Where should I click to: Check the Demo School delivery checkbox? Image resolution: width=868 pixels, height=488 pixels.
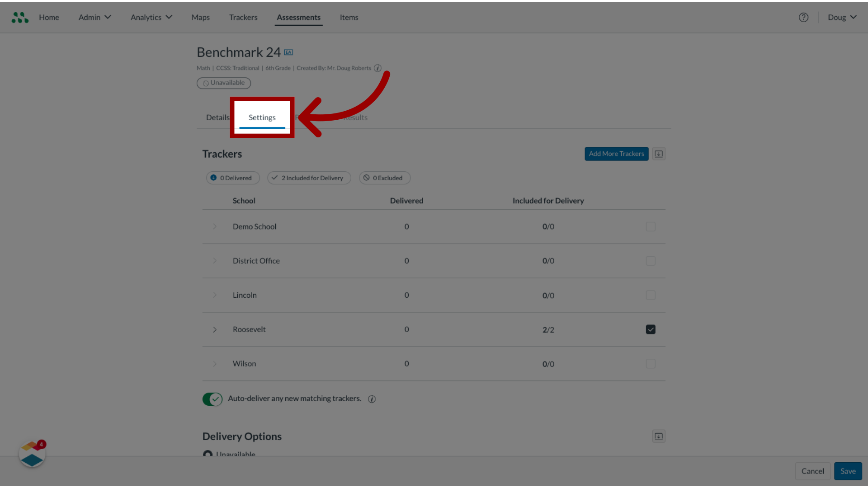click(651, 227)
